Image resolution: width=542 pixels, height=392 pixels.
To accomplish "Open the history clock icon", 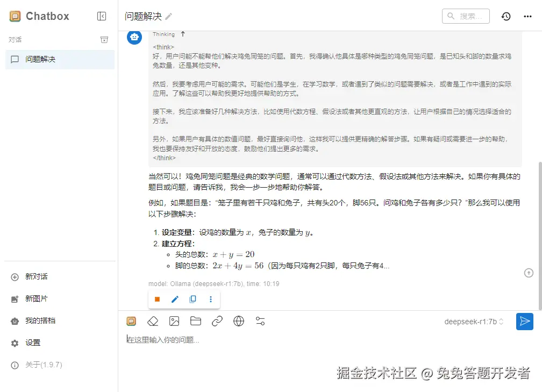I will [x=506, y=16].
